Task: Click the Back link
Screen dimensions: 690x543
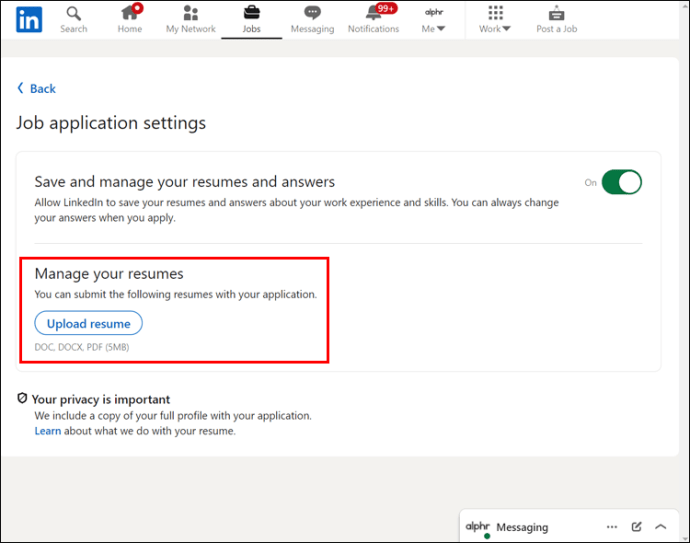Action: 36,89
